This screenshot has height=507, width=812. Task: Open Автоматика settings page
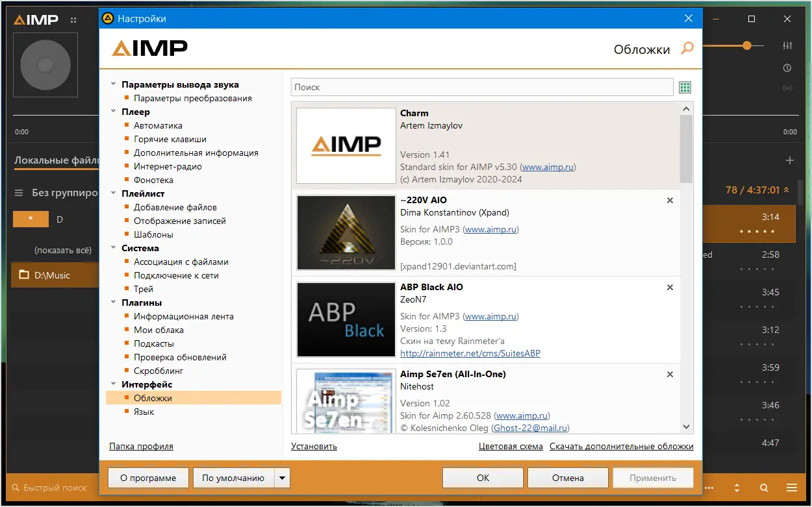(x=158, y=125)
